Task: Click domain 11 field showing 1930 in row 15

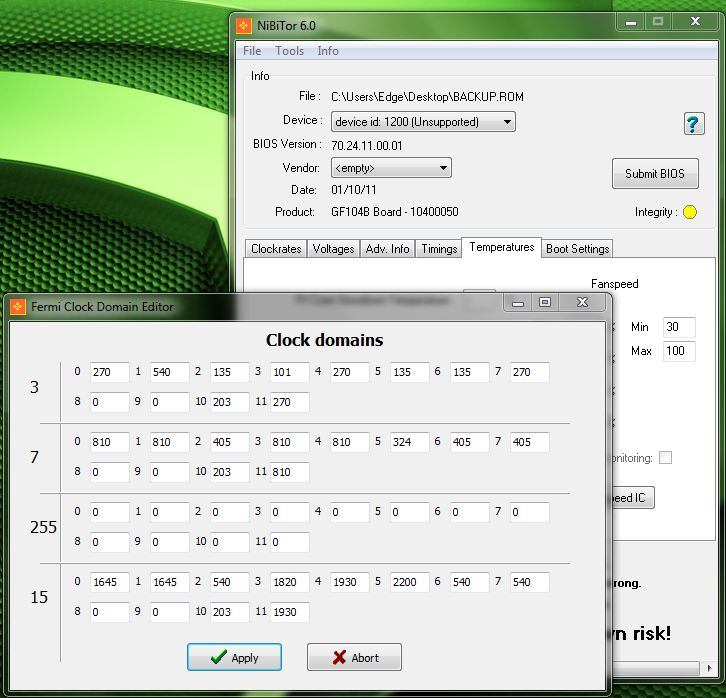Action: point(289,611)
